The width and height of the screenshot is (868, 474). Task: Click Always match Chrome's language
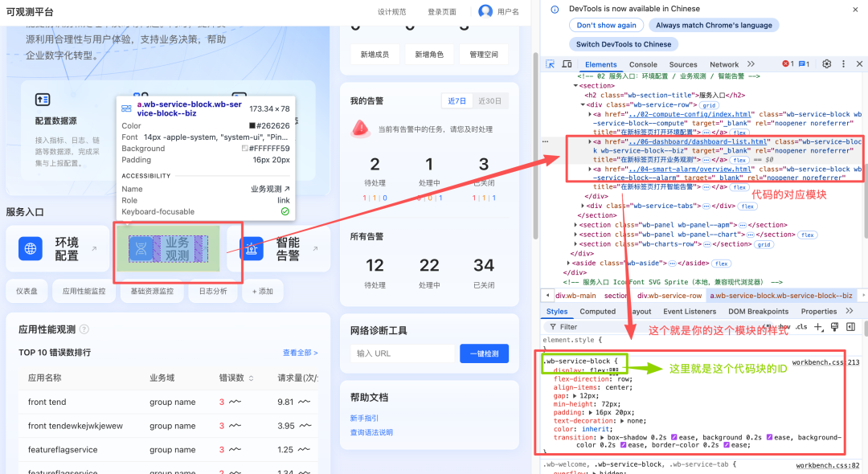(x=714, y=26)
